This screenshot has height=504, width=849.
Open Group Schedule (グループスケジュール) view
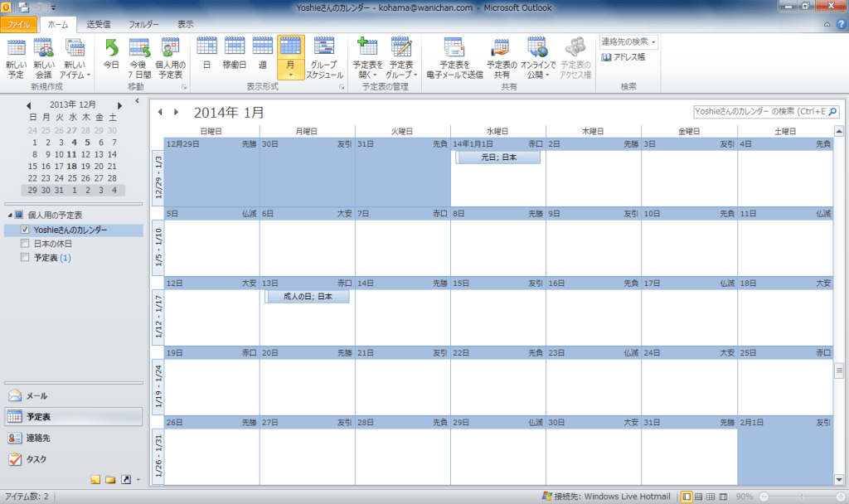[324, 59]
